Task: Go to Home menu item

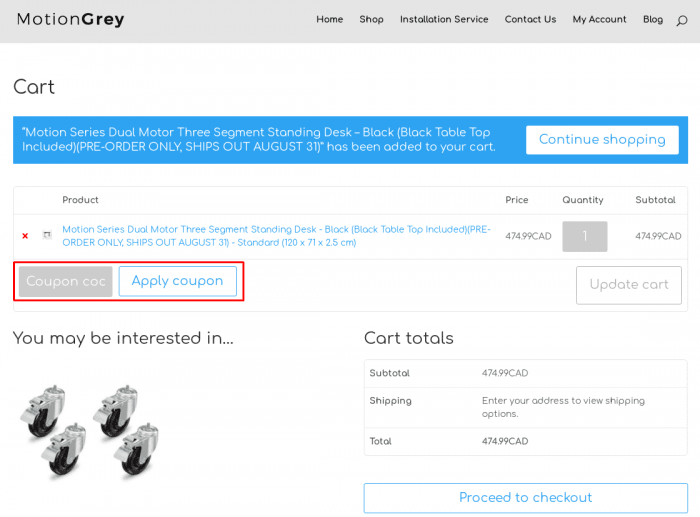Action: pyautogui.click(x=329, y=19)
